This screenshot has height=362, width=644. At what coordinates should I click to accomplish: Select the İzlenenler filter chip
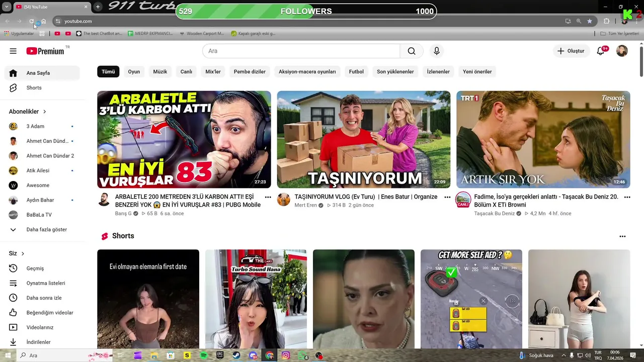click(438, 71)
